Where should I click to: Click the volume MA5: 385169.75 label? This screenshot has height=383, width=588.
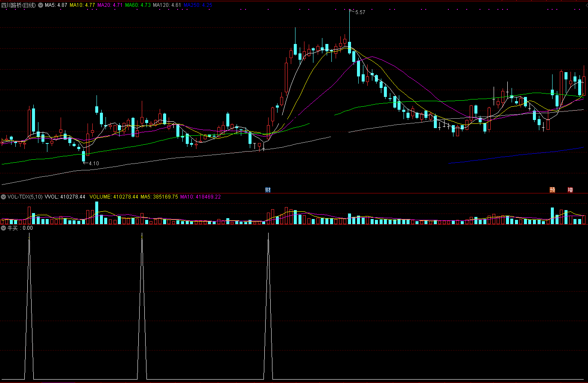[x=159, y=197]
